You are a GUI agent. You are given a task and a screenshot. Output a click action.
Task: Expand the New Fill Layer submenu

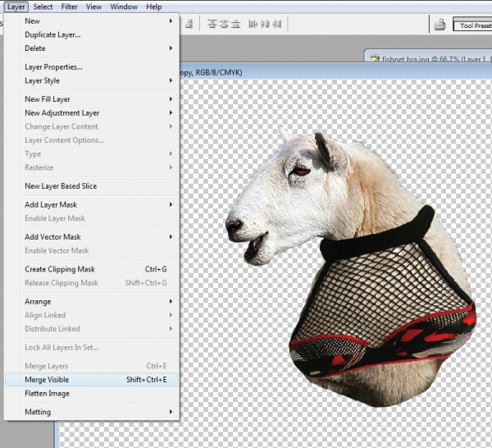tap(92, 99)
